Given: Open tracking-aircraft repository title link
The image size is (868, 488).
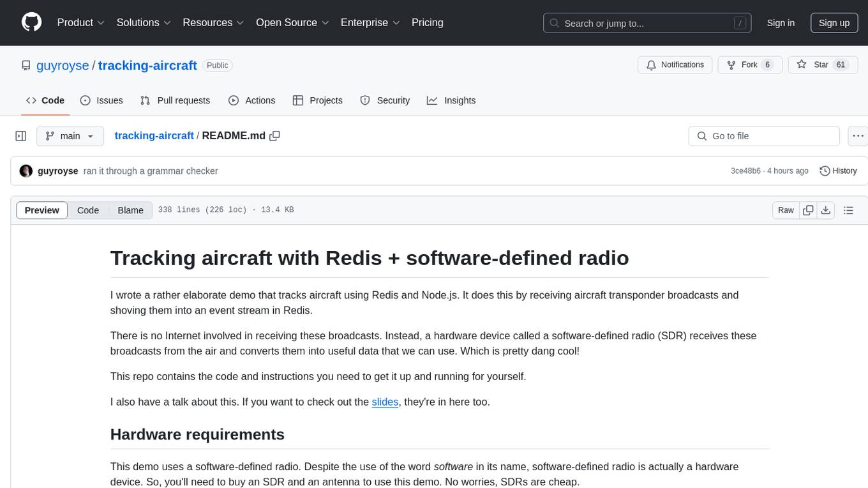Looking at the screenshot, I should tap(147, 65).
